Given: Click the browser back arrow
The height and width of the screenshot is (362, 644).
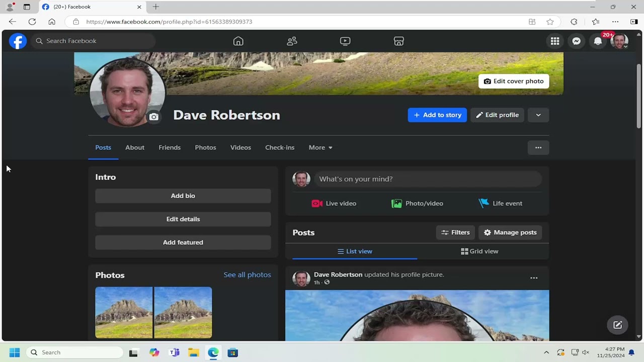Looking at the screenshot, I should [x=13, y=22].
